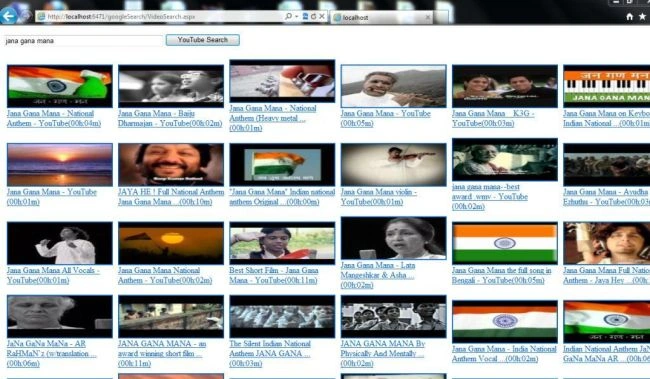Click the Bengali full song flag thumbnail

[x=505, y=243]
